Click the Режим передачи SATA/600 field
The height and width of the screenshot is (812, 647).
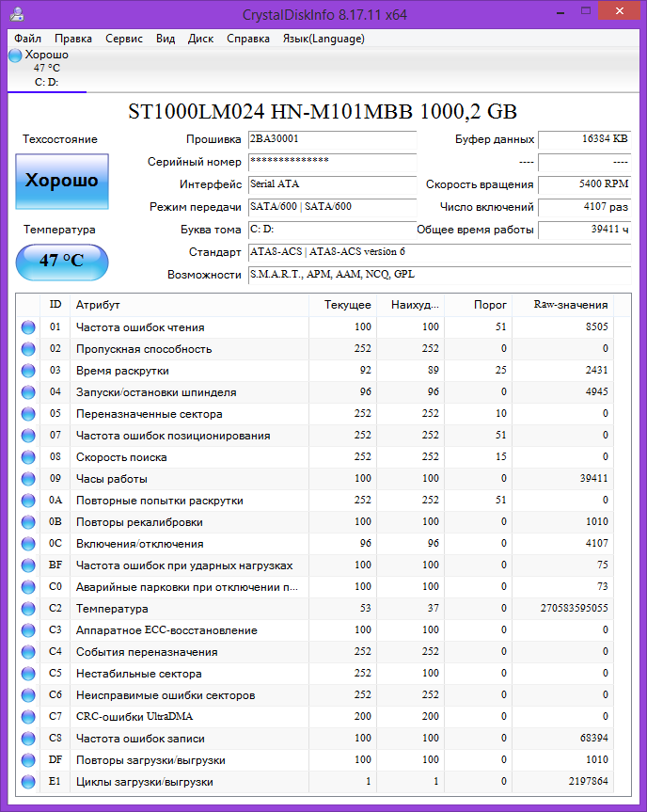pos(332,207)
